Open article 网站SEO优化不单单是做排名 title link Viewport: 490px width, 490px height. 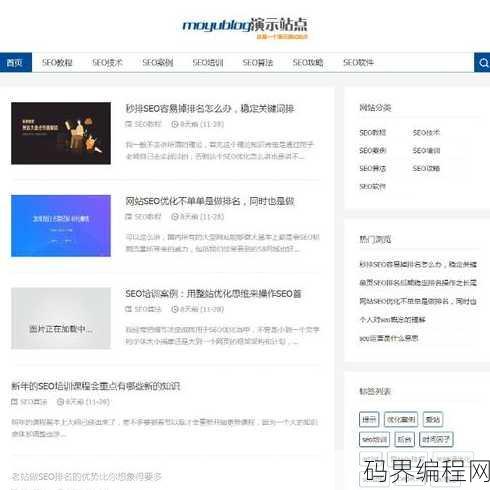coord(210,201)
